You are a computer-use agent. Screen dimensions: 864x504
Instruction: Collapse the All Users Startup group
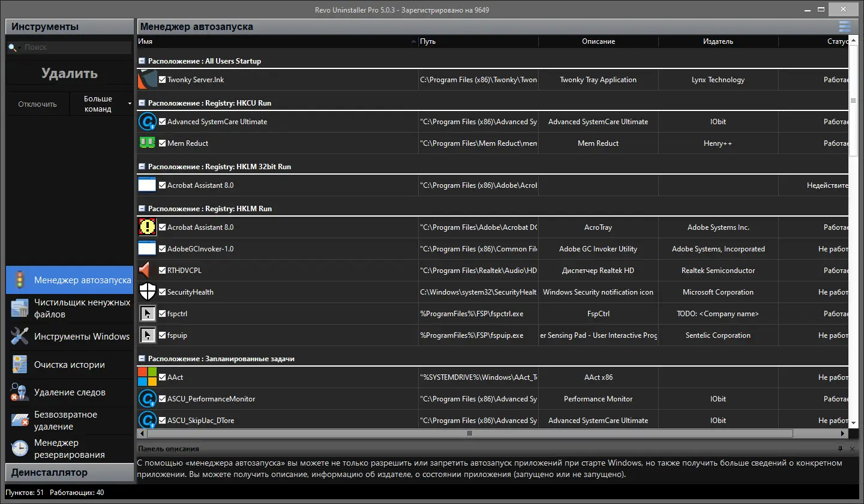142,61
